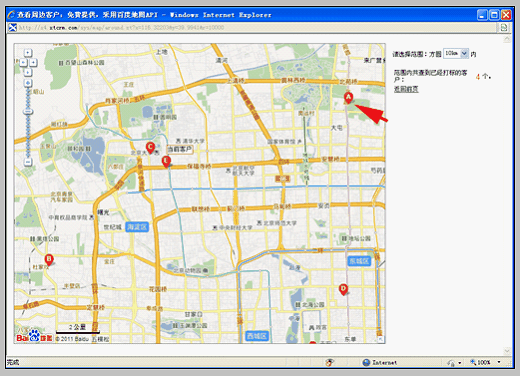Click the Internet zone status indicator
Screen dimensions: 521x377
[x=380, y=362]
